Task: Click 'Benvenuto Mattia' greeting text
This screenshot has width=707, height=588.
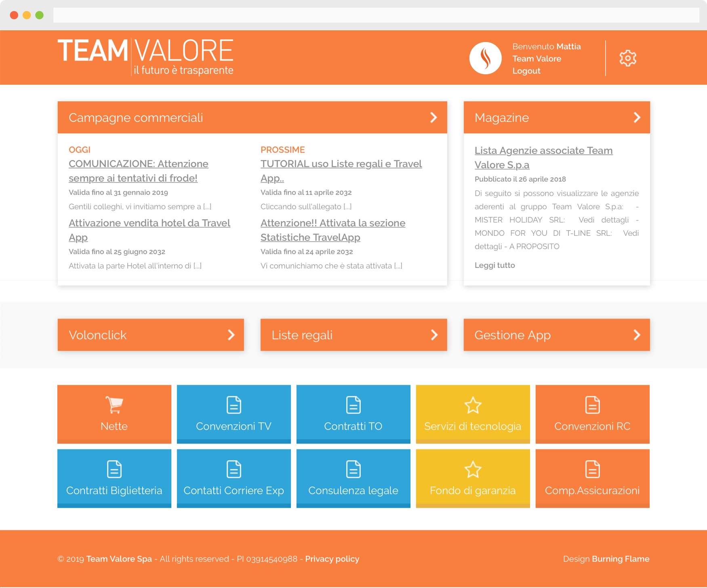Action: tap(547, 46)
